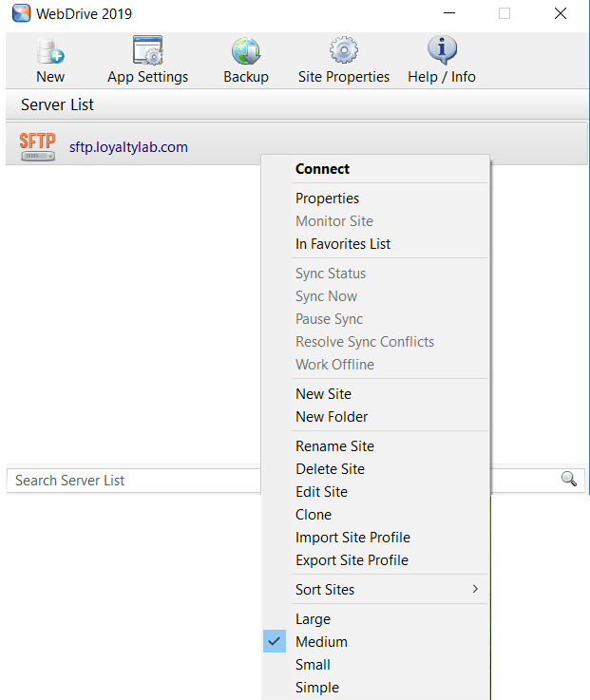Choose Simple view option

click(x=316, y=688)
